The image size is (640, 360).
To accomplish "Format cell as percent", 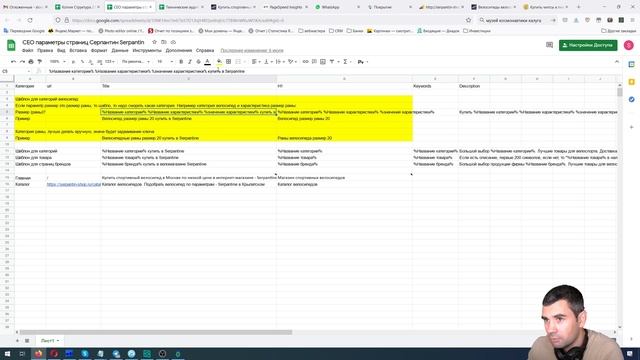I will point(82,62).
